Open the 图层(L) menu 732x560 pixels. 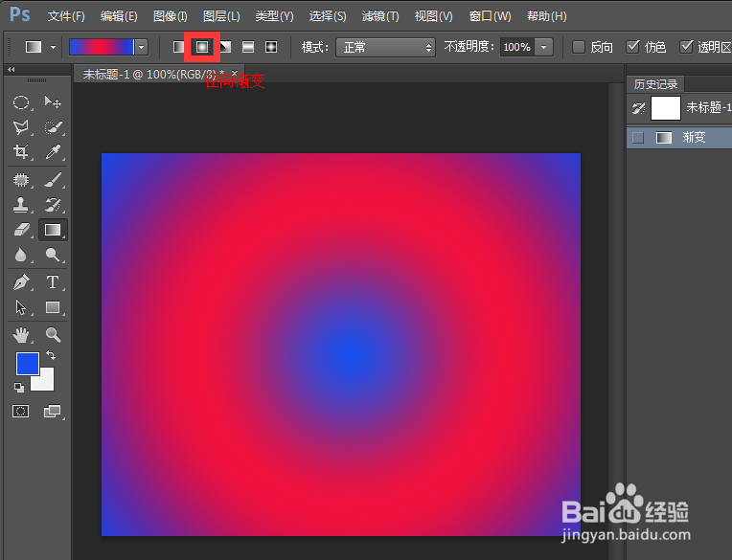coord(221,16)
